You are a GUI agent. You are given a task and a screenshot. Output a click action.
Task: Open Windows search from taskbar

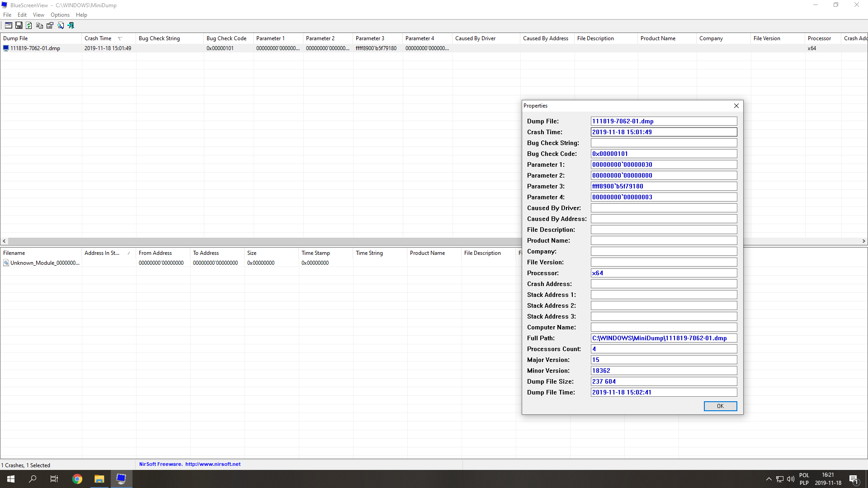33,479
